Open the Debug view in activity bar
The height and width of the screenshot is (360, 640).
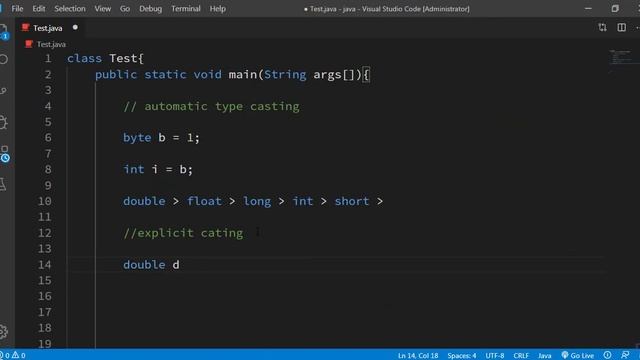pyautogui.click(x=4, y=122)
